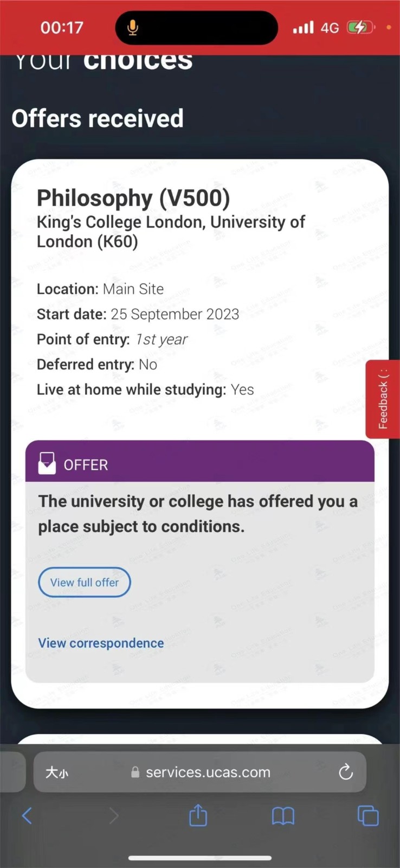Open the View correspondence link
The width and height of the screenshot is (400, 868).
pyautogui.click(x=101, y=643)
